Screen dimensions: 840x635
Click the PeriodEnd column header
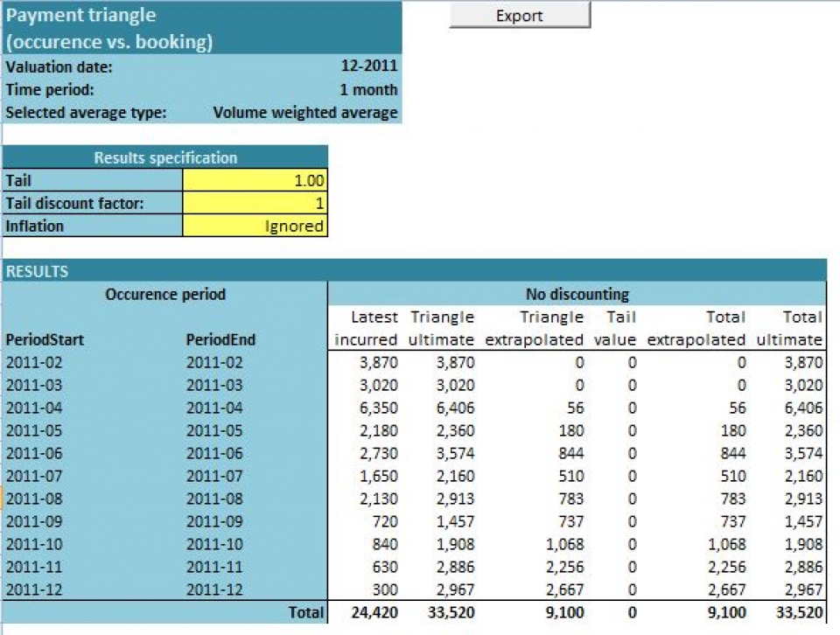[221, 339]
